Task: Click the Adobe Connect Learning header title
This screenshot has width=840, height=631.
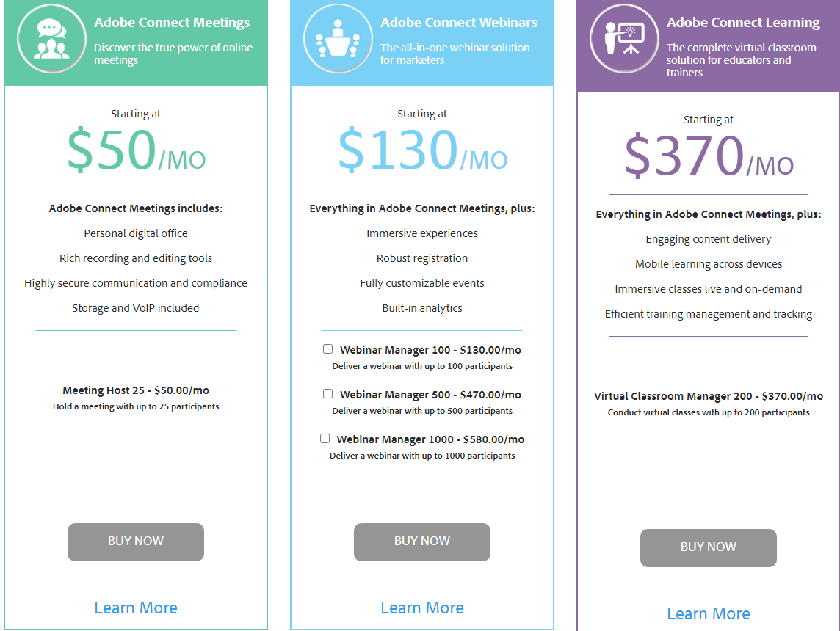Action: [x=743, y=23]
